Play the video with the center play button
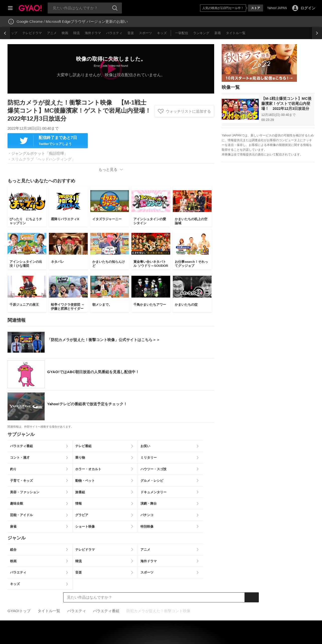Screen dimensions: 322x644 click(x=111, y=69)
